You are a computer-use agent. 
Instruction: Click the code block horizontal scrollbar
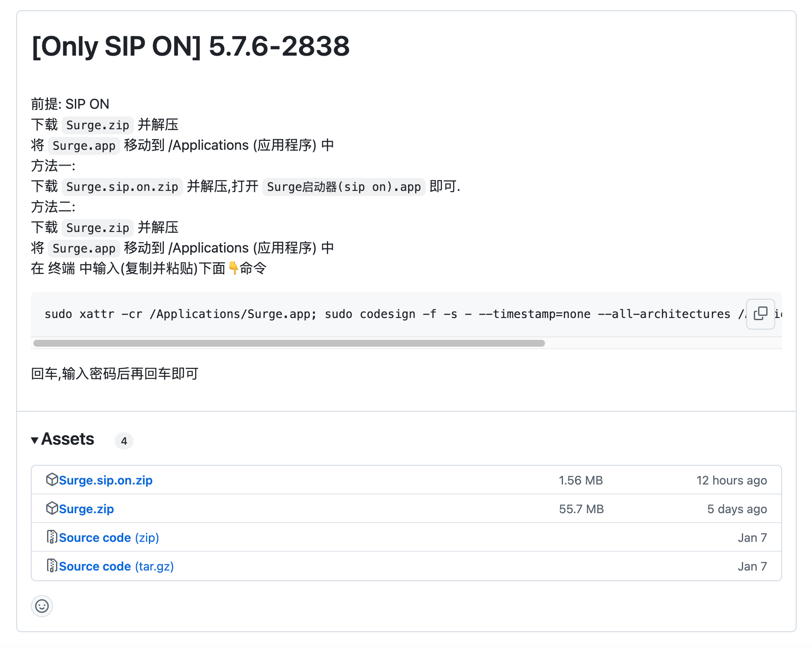(x=289, y=343)
